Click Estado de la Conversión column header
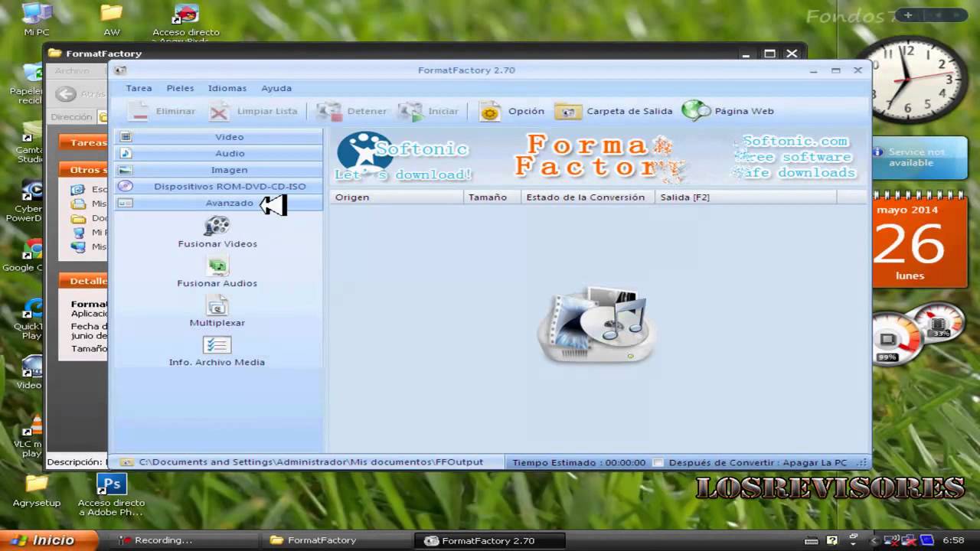Viewport: 980px width, 551px height. (x=587, y=197)
